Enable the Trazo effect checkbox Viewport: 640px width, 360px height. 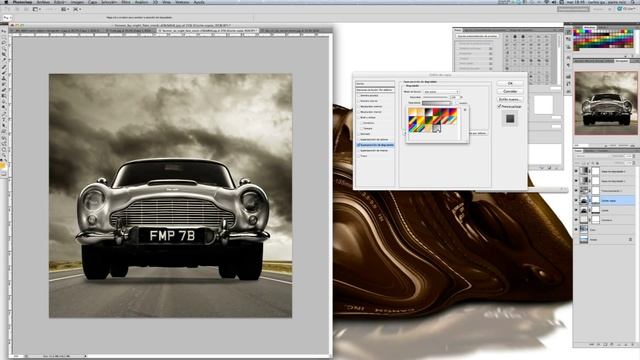click(x=358, y=156)
